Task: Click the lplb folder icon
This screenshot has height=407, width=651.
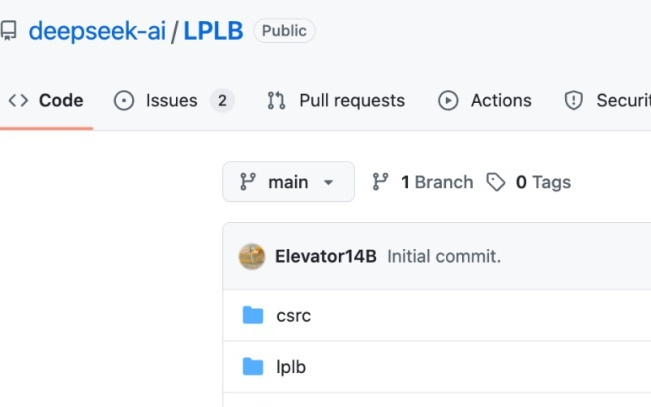Action: (x=253, y=367)
